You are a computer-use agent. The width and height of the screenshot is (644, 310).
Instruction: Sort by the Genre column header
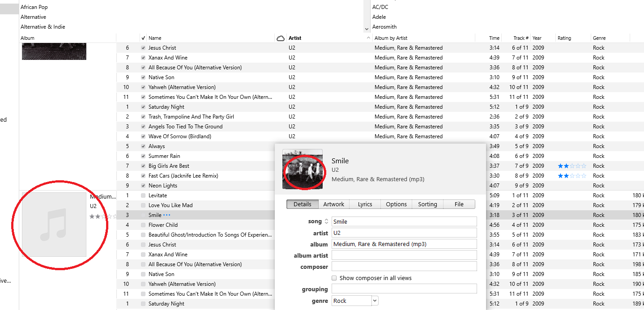coord(599,38)
